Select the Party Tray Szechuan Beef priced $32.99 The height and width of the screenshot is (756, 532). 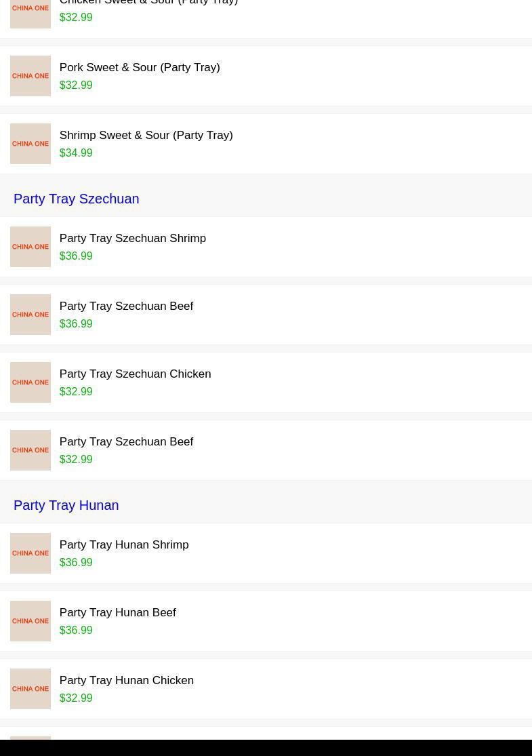point(126,442)
